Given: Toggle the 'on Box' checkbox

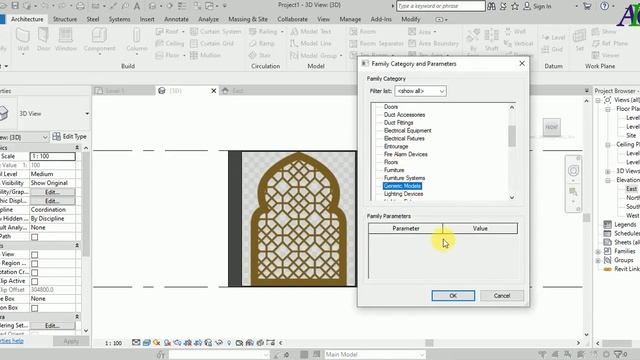Looking at the screenshot, I should click(35, 308).
